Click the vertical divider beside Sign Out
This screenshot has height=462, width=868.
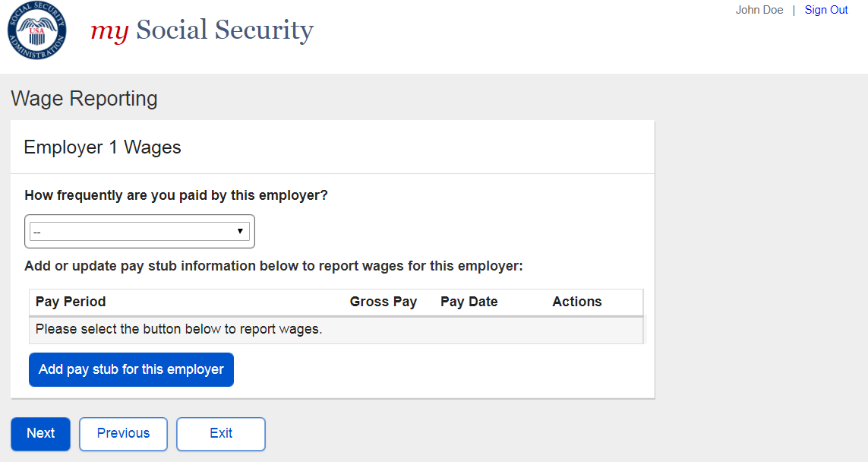point(794,10)
